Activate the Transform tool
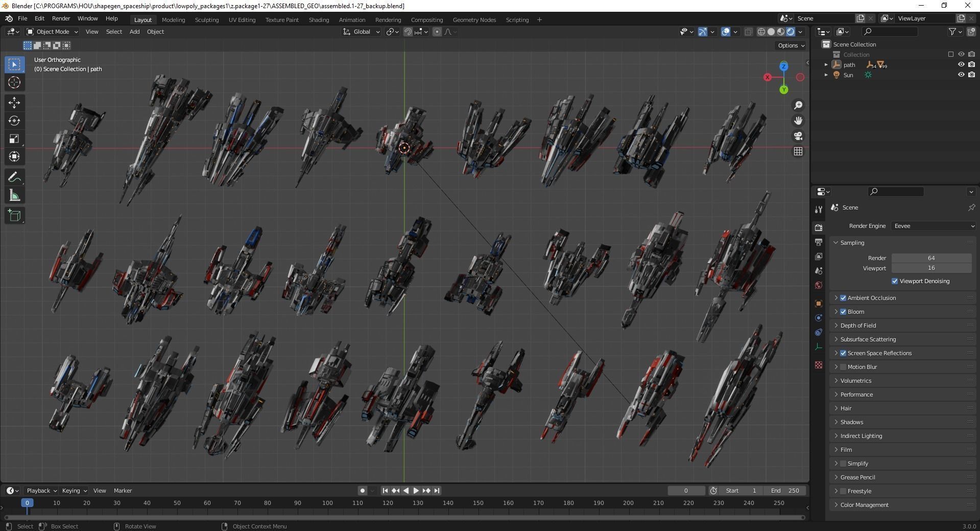Screen dimensions: 980x531 tap(14, 156)
